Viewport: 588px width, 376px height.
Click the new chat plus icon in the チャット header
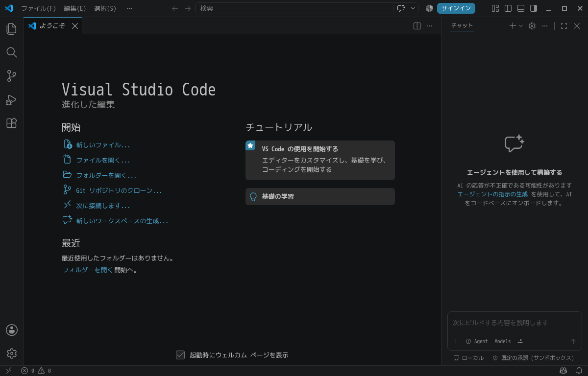(x=513, y=26)
